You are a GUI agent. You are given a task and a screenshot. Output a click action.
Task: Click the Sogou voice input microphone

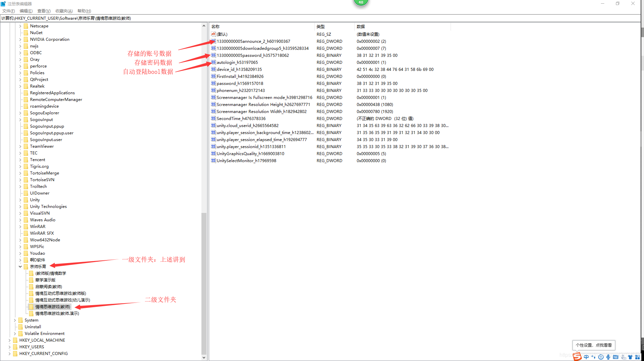608,357
